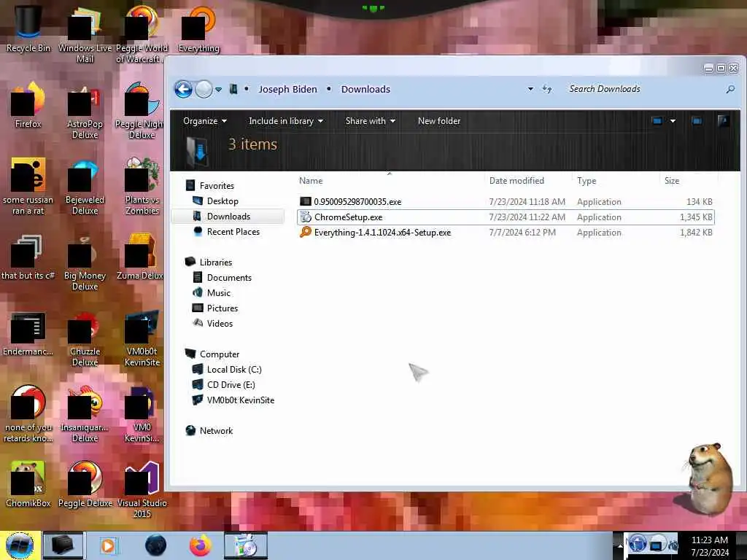The height and width of the screenshot is (560, 747).
Task: Select Computer in navigation pane
Action: (212, 354)
